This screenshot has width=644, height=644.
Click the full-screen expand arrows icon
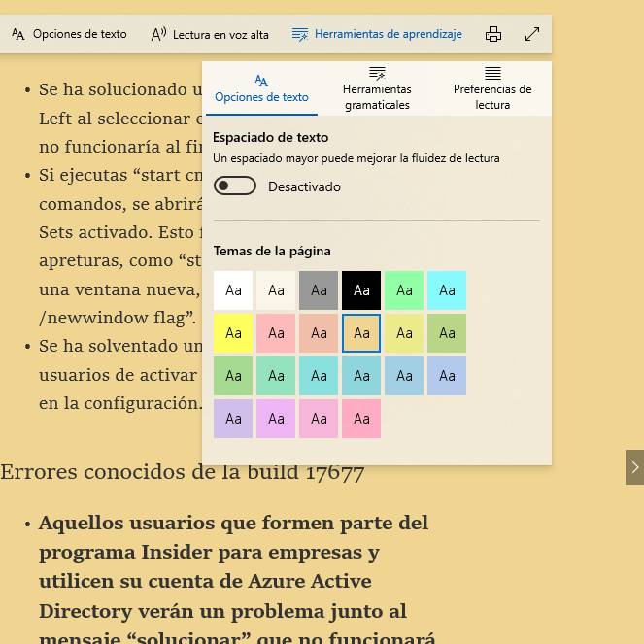tap(532, 34)
